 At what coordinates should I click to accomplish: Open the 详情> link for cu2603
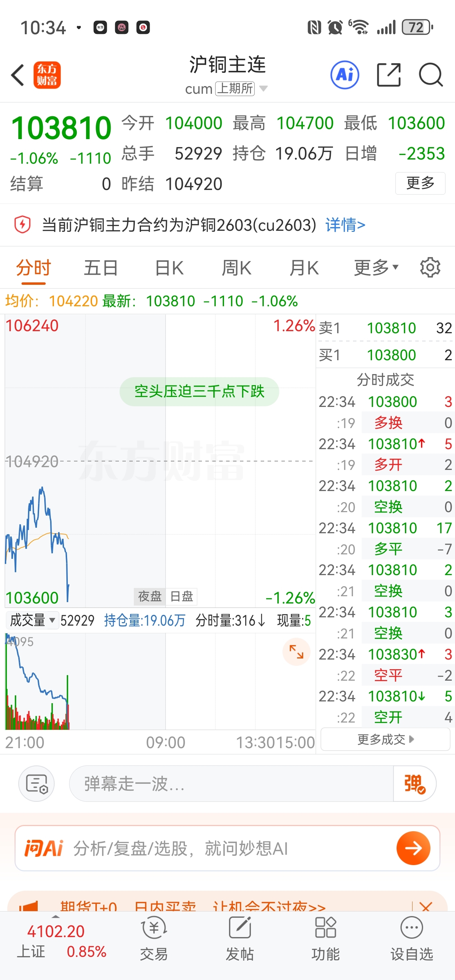pos(345,225)
